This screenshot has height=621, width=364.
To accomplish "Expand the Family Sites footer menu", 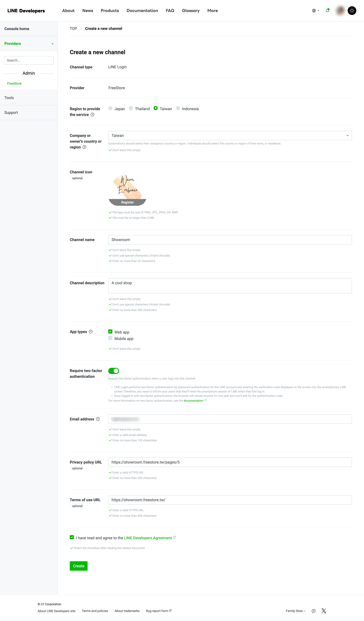I will tap(296, 611).
